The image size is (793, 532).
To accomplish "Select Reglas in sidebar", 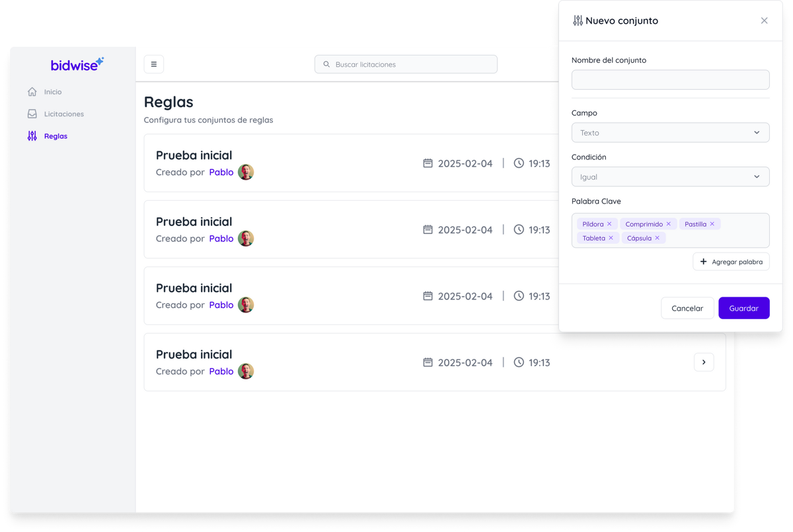I will 56,136.
